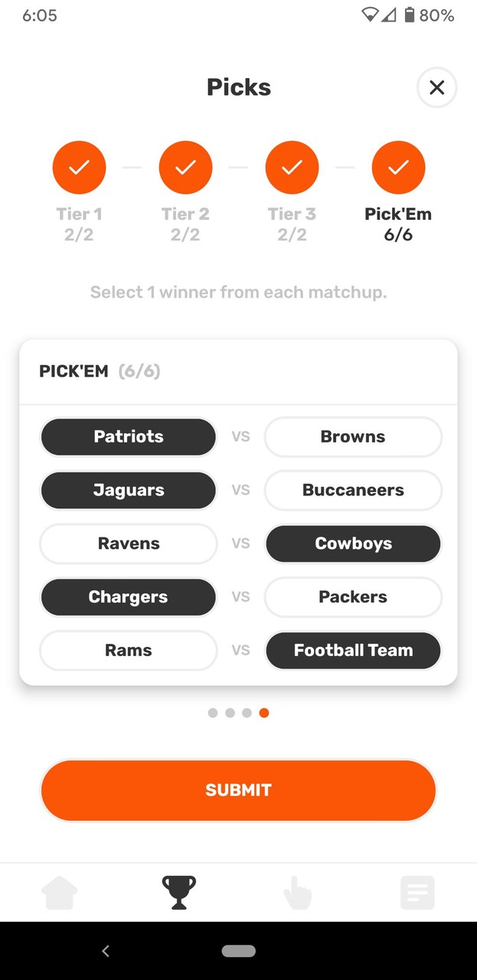Tap the trophy icon in bottom navigation
This screenshot has width=477, height=980.
(178, 893)
